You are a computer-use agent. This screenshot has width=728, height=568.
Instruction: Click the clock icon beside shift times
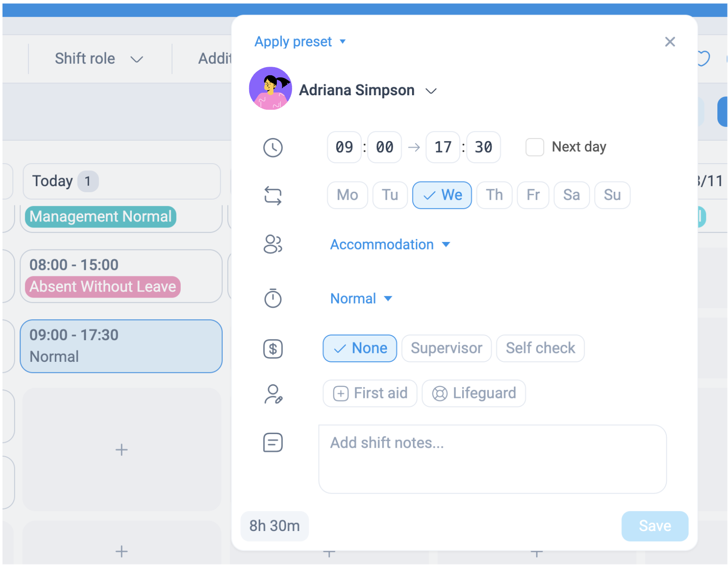[x=273, y=148]
